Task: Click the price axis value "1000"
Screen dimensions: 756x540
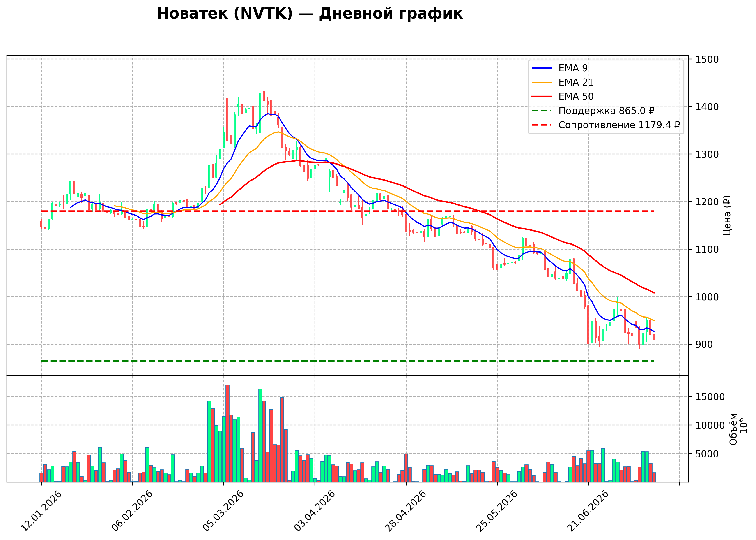Action: [707, 297]
